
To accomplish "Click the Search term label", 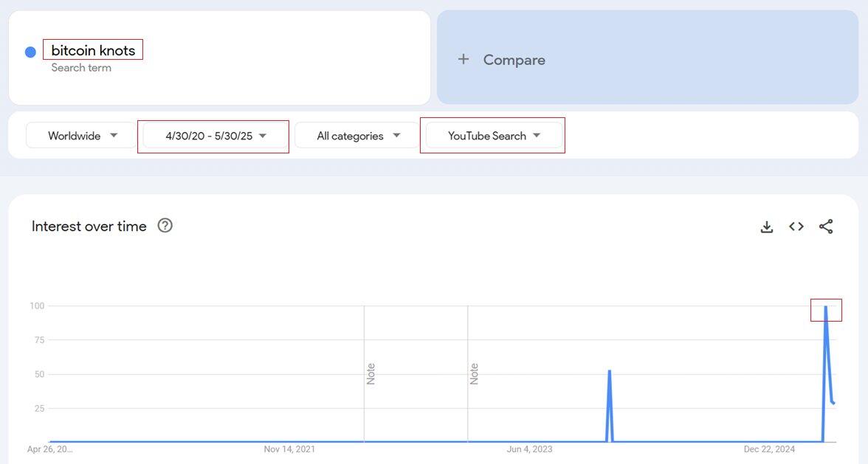I will (81, 67).
